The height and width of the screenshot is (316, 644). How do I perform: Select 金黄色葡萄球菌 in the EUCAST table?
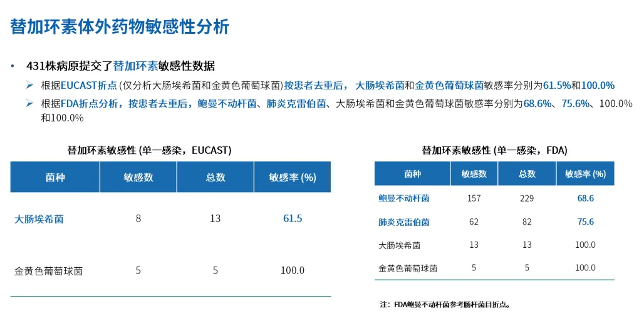coord(49,271)
